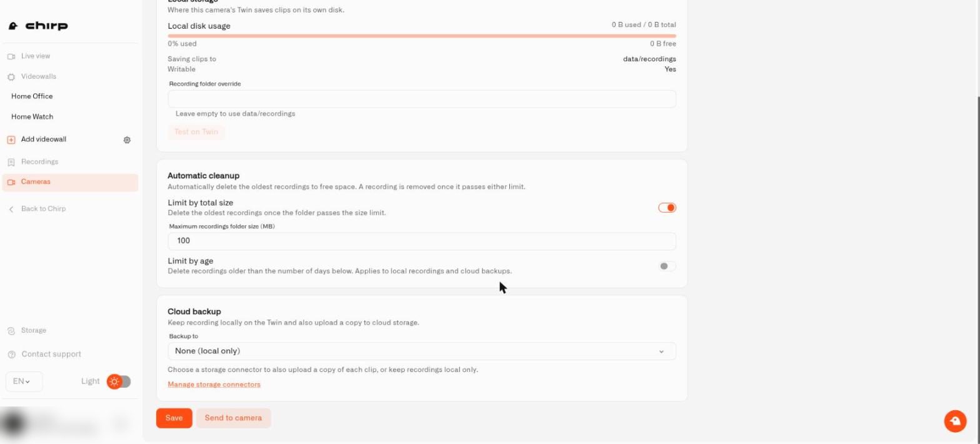The image size is (980, 444).
Task: Click the Add videowall plus icon
Action: 11,139
